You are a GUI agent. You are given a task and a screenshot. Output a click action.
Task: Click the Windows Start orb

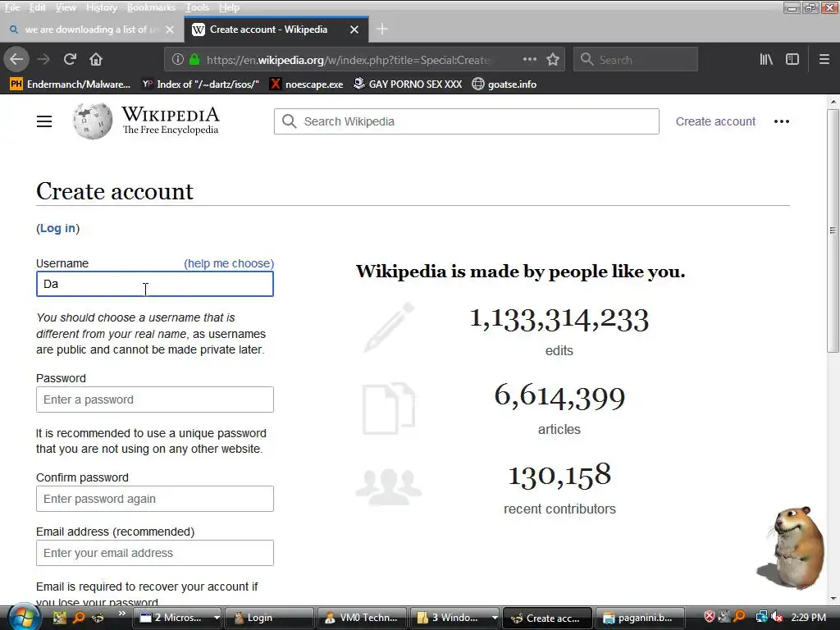click(x=22, y=618)
